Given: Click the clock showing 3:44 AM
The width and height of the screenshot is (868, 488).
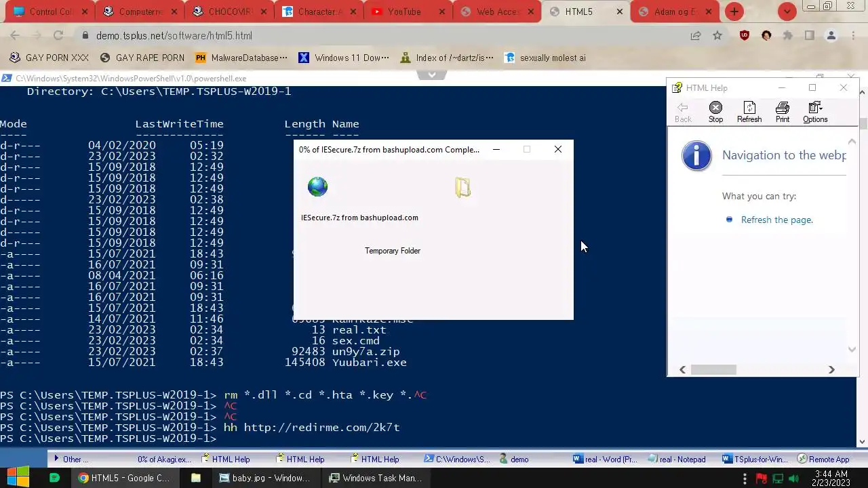Looking at the screenshot, I should (x=831, y=479).
